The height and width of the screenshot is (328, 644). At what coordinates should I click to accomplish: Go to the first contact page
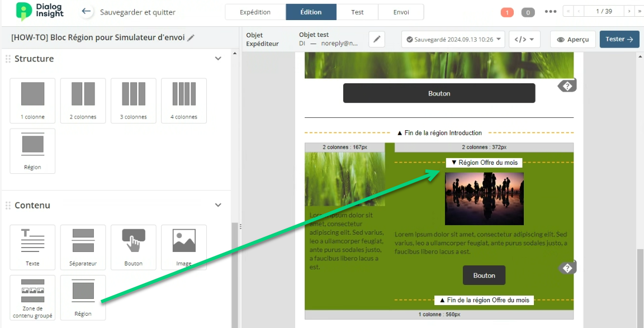point(568,12)
